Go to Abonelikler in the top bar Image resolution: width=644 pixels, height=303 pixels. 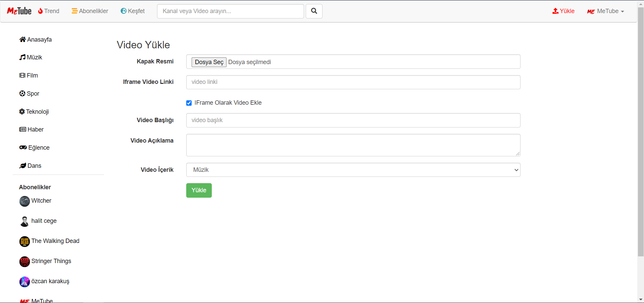90,11
